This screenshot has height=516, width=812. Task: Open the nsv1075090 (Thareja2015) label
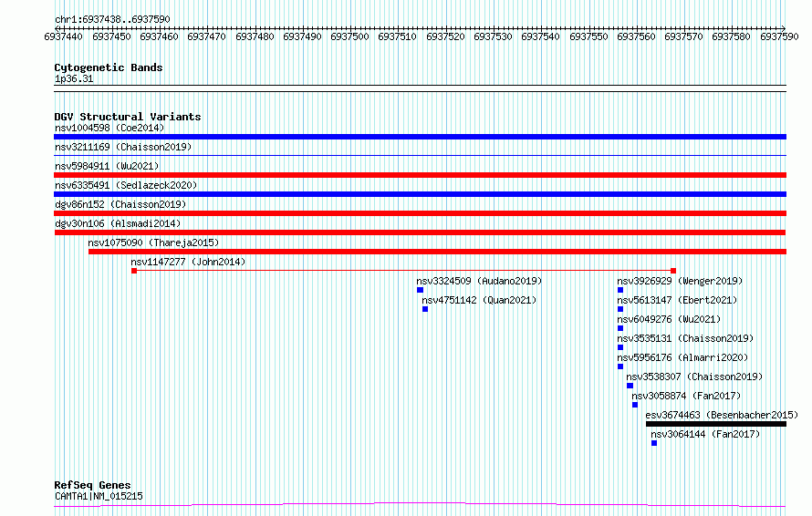(153, 243)
